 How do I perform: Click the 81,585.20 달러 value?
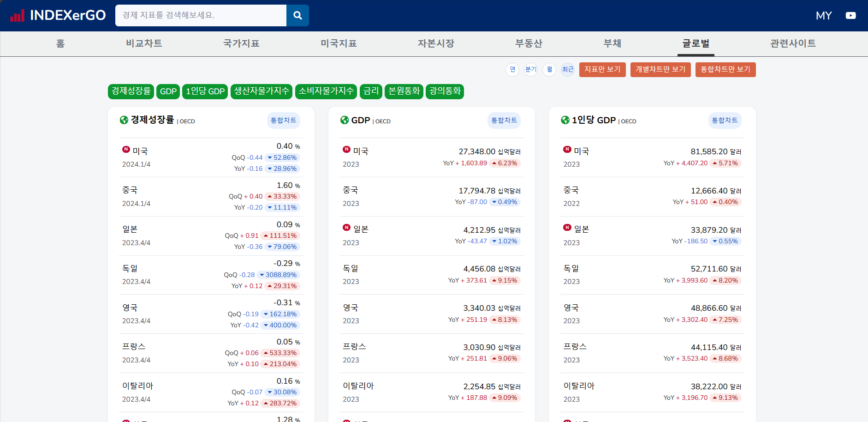click(716, 151)
